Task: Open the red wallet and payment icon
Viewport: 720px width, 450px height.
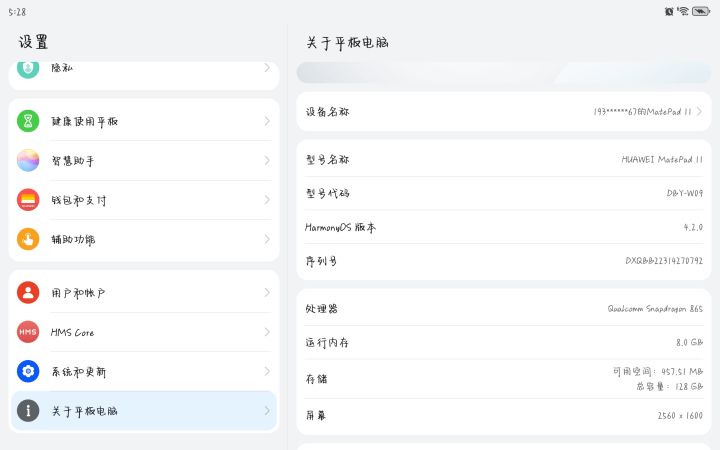Action: click(x=28, y=200)
